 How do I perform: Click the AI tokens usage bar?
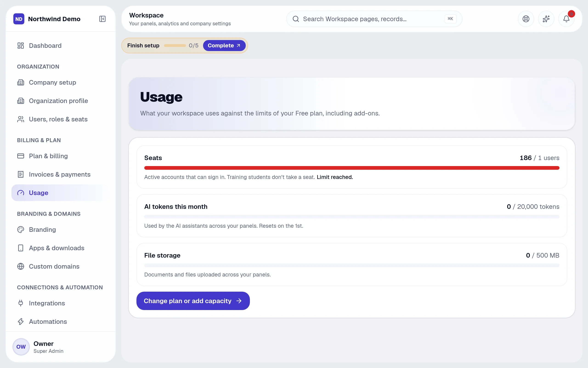pos(352,217)
